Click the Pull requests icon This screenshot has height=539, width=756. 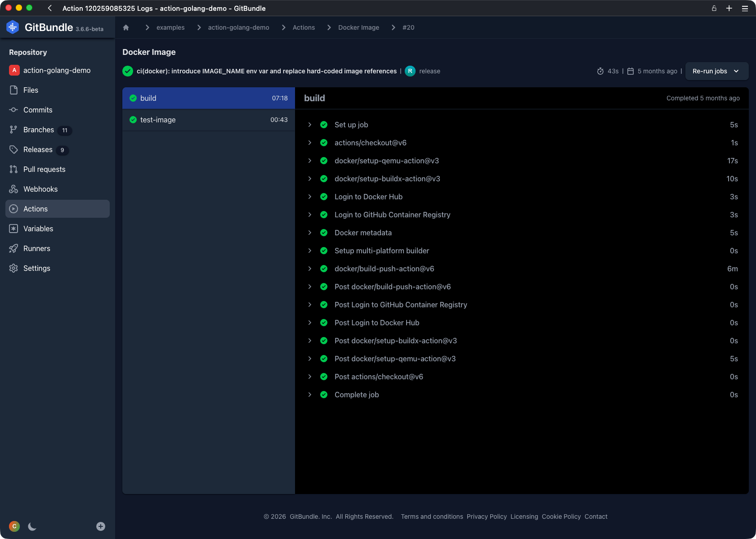coord(14,169)
